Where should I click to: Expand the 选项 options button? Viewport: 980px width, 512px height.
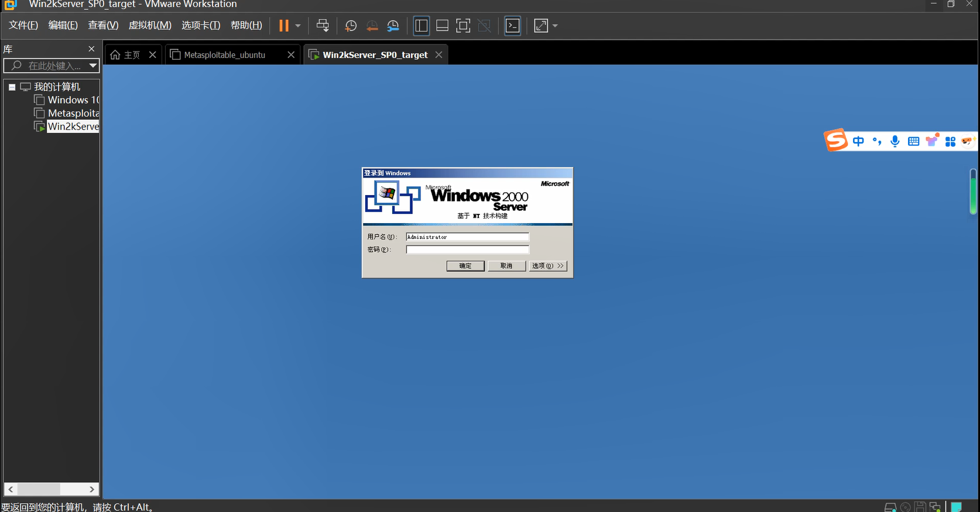(548, 266)
